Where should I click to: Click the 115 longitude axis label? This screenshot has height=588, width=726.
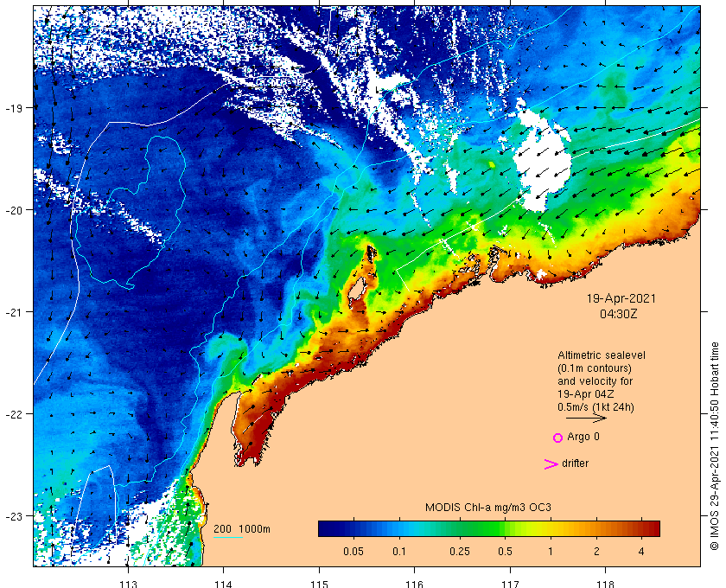click(x=319, y=584)
